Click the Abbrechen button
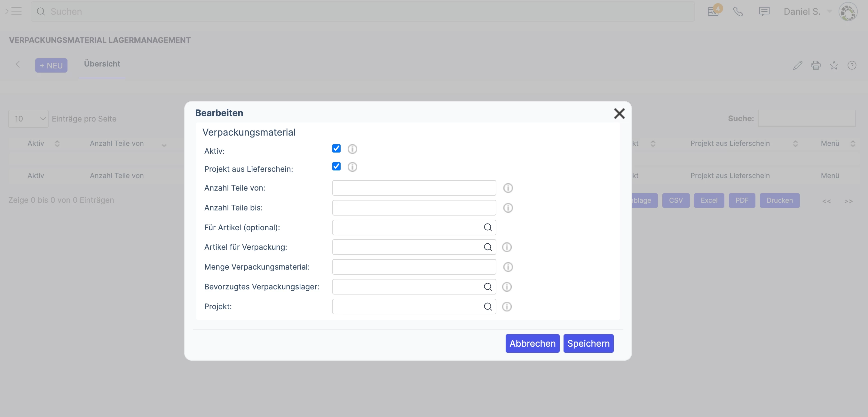This screenshot has width=868, height=417. pos(532,343)
